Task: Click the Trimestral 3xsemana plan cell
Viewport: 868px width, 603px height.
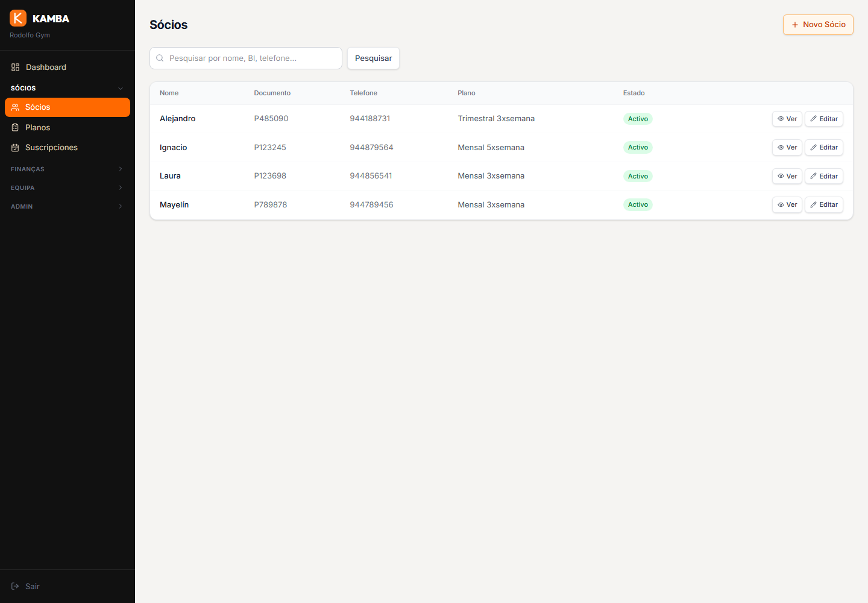Action: 496,119
